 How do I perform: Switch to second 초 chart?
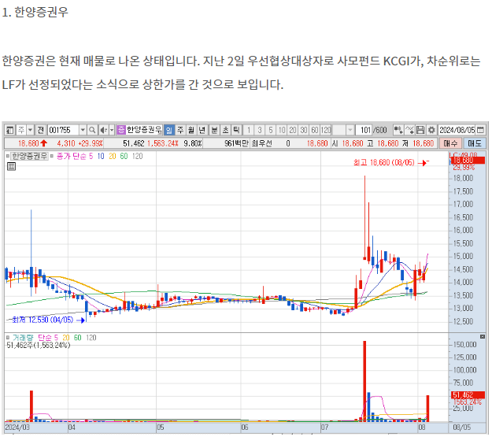pos(226,130)
